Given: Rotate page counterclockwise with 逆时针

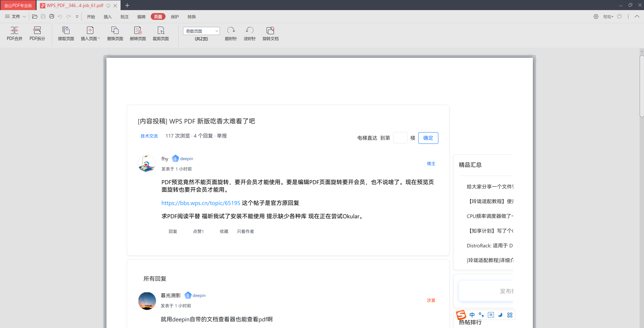Looking at the screenshot, I should click(250, 34).
